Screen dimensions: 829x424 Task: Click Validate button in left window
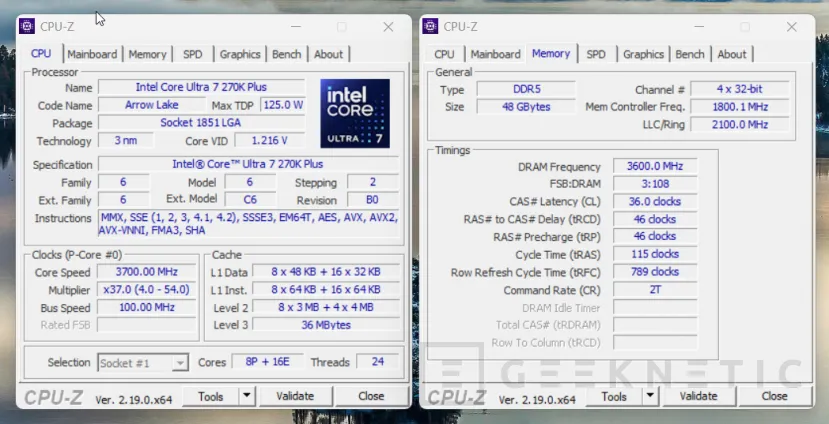[x=295, y=396]
